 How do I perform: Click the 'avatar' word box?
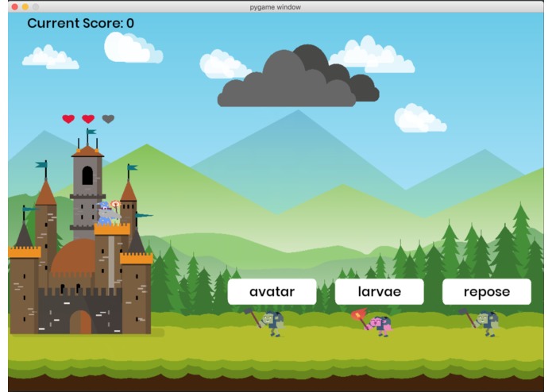click(272, 291)
